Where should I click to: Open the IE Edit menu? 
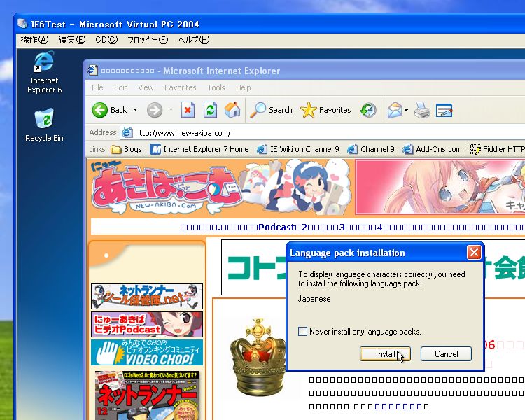pos(120,87)
